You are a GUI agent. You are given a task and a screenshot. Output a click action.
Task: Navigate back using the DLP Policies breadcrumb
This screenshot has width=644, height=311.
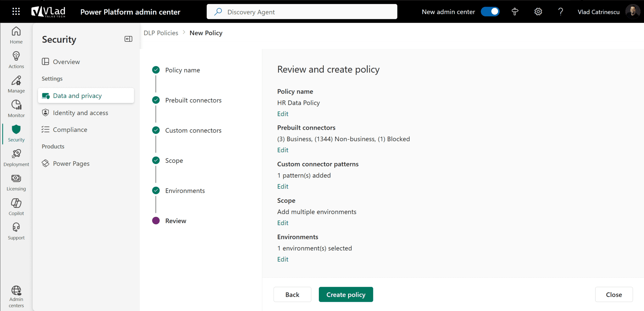[x=161, y=33]
